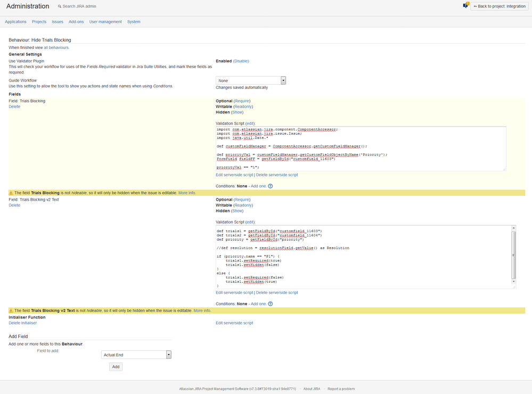Click the Add field button
The height and width of the screenshot is (394, 532).
tap(116, 366)
